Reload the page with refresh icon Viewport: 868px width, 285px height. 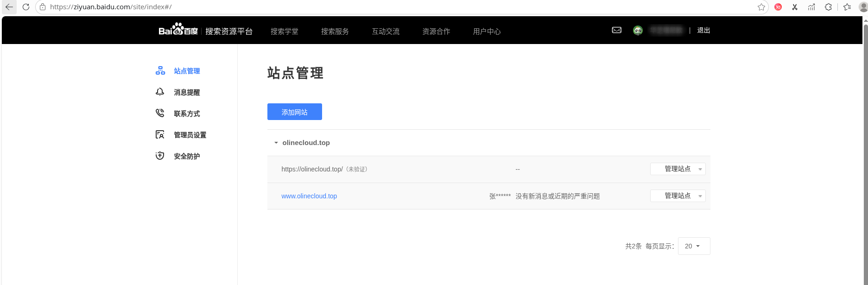click(x=26, y=7)
